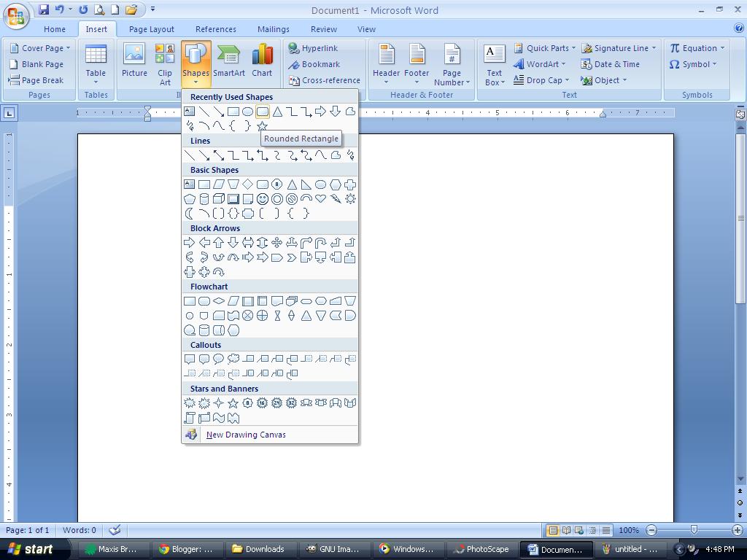Choose the Rectangular Callout shape
Image resolution: width=747 pixels, height=560 pixels.
click(x=190, y=359)
